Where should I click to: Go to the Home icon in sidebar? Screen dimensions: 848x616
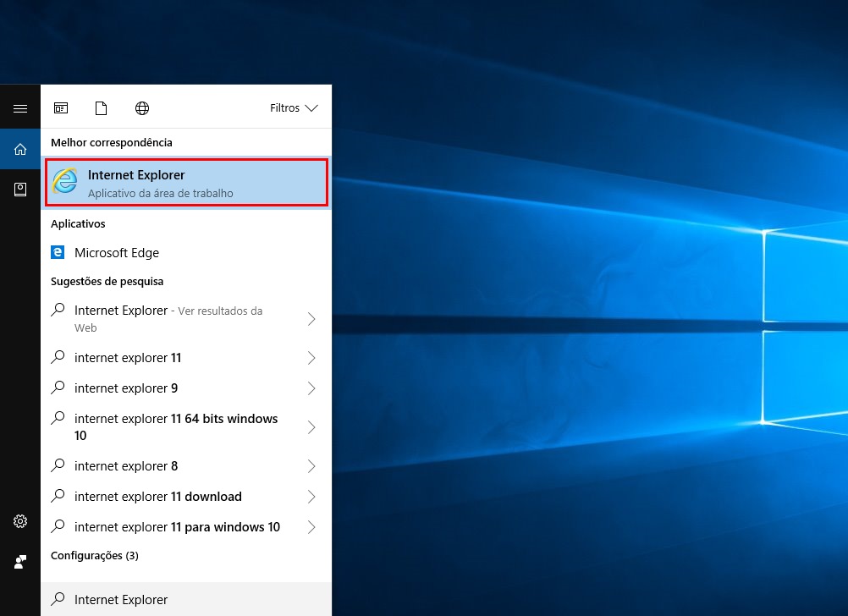click(x=20, y=149)
